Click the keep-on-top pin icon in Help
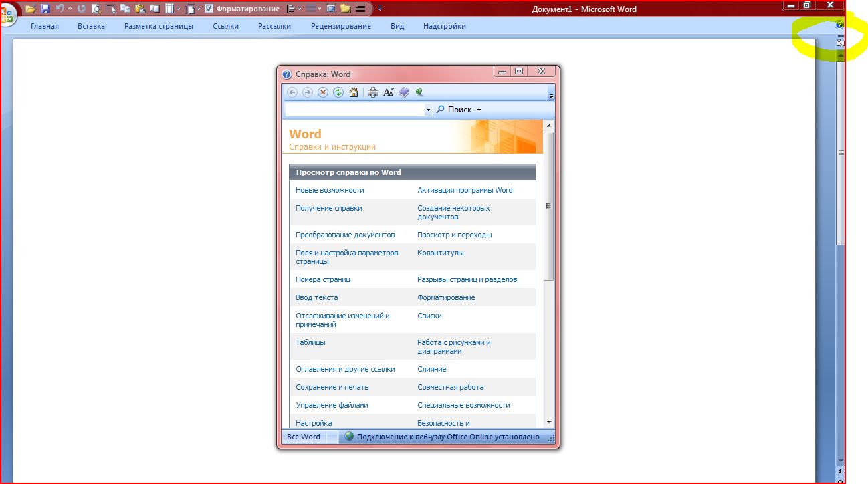 [x=419, y=92]
